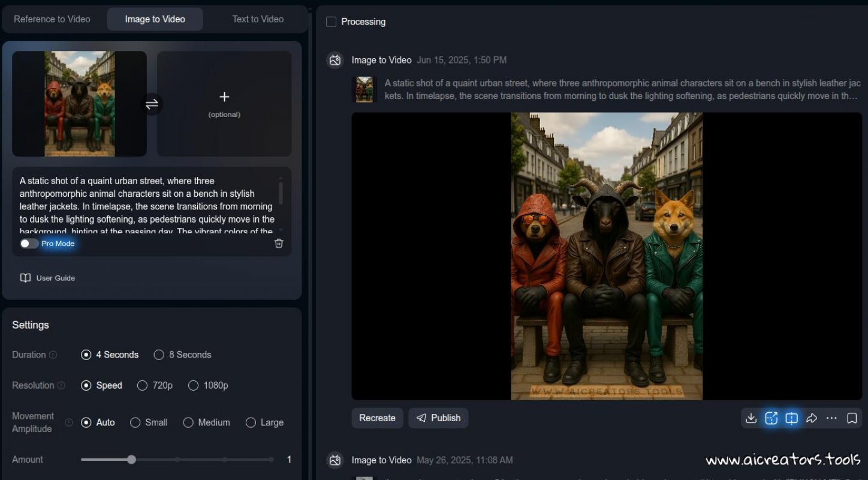Click uploaded three animals image thumbnail
The image size is (868, 480).
79,104
